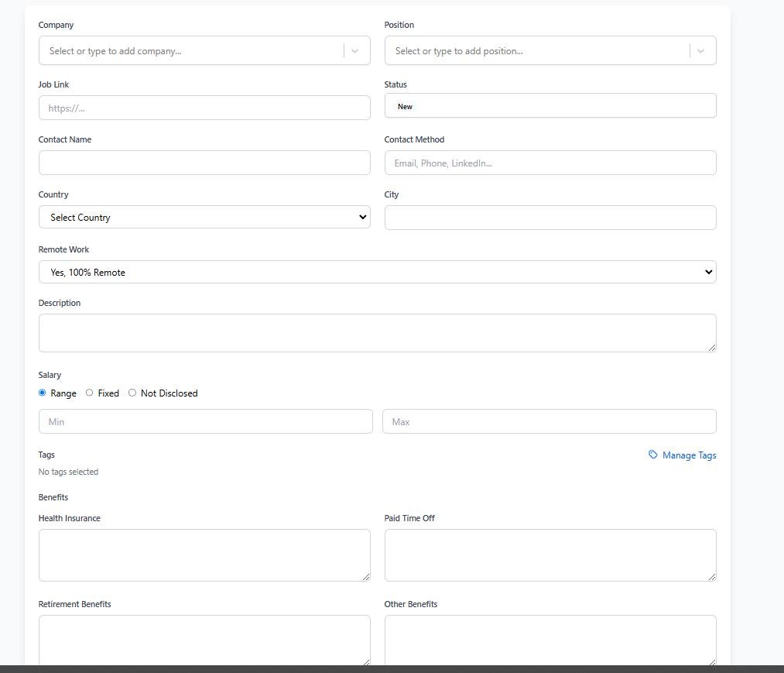Choose the Fixed salary radio button
This screenshot has height=673, width=784.
click(90, 393)
